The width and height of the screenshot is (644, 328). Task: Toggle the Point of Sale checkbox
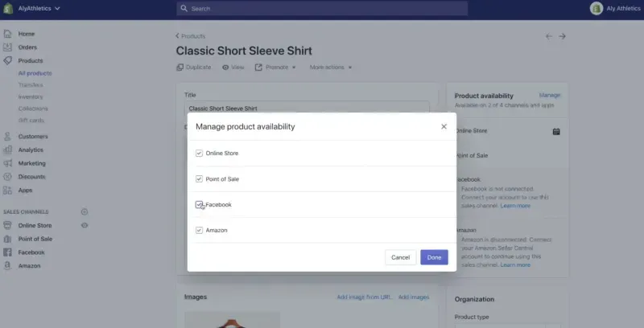click(199, 179)
